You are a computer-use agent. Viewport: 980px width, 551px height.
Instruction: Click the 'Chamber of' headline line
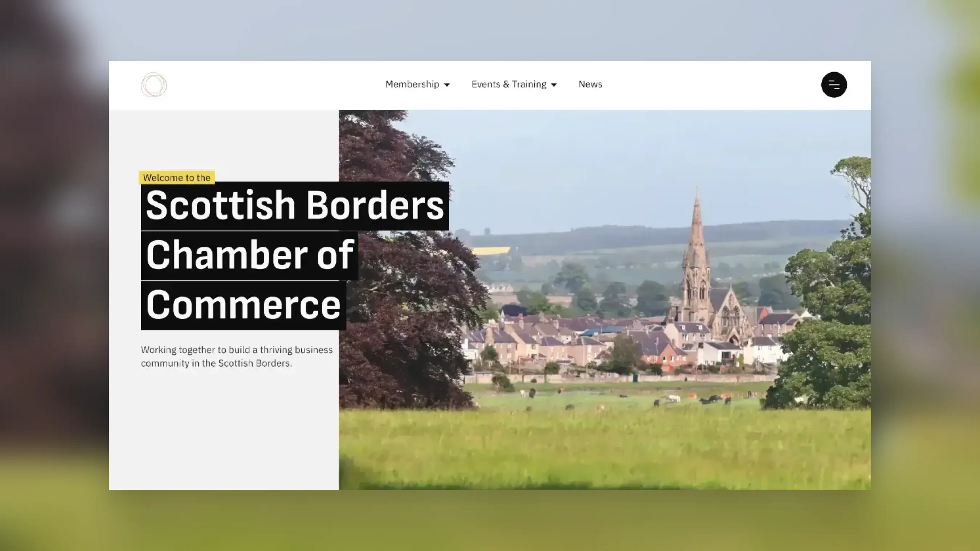point(250,255)
